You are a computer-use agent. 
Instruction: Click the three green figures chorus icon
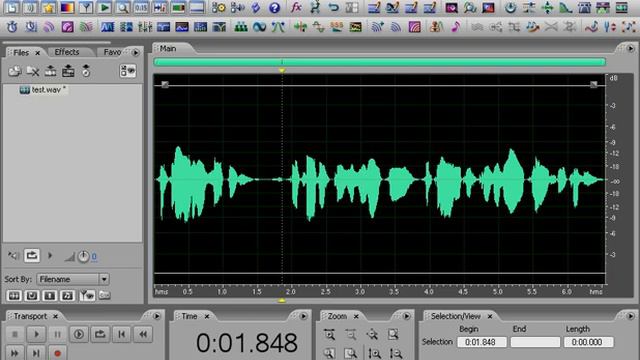coord(241,27)
